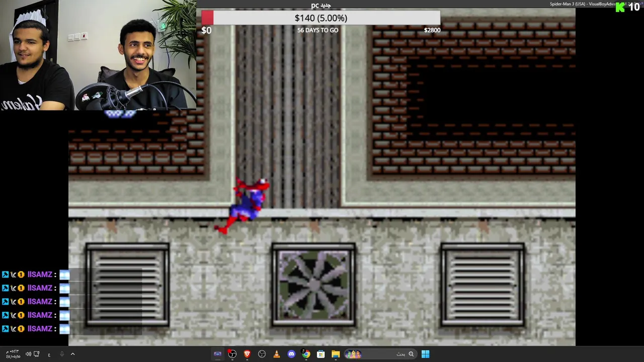Show hidden system tray icons
Image resolution: width=644 pixels, height=362 pixels.
(x=72, y=354)
